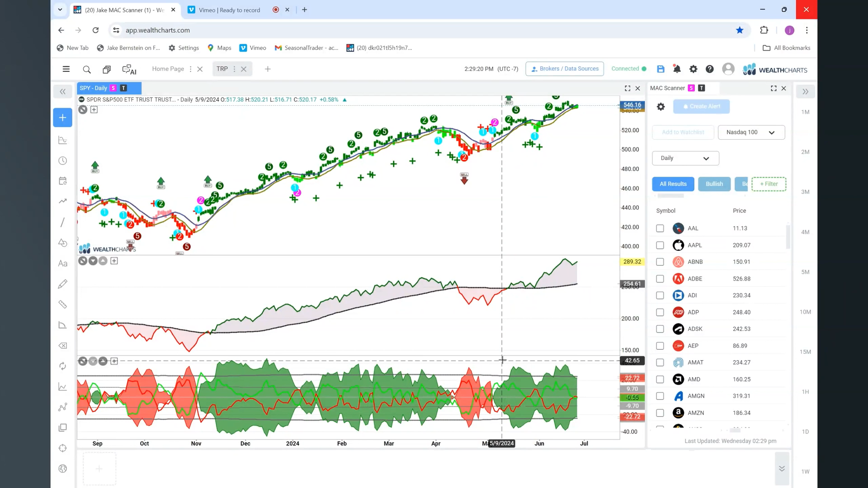Check the AMD row checkbox
868x488 pixels.
point(660,380)
